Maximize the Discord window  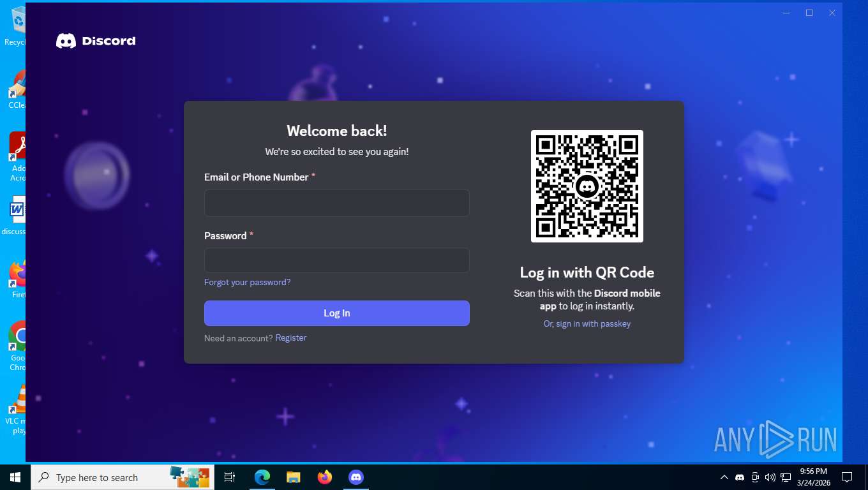click(x=809, y=13)
